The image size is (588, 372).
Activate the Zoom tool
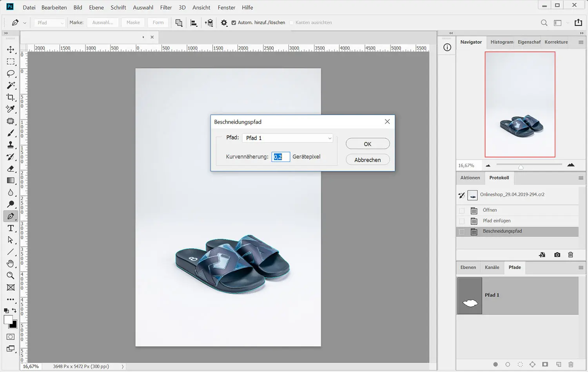point(11,276)
